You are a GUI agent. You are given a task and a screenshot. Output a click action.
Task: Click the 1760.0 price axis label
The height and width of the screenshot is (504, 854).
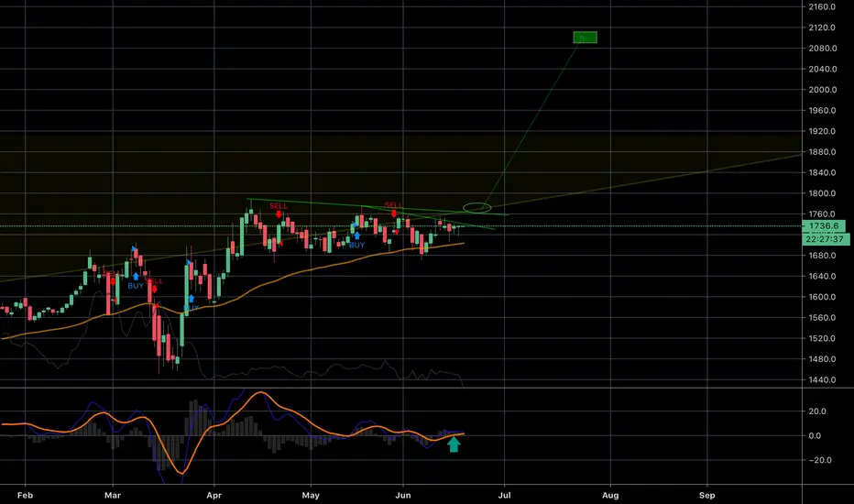point(823,214)
